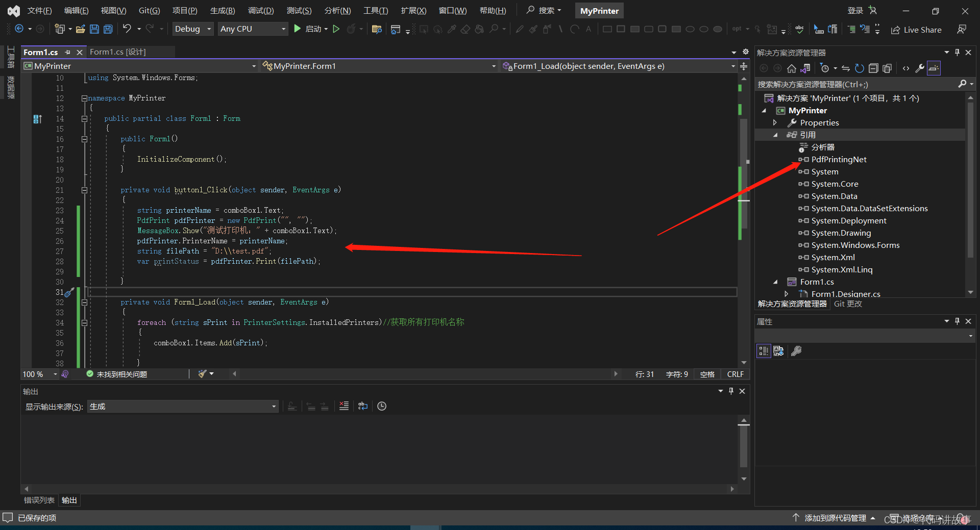This screenshot has height=530, width=980.
Task: Open editor settings gear above code window
Action: pos(745,52)
